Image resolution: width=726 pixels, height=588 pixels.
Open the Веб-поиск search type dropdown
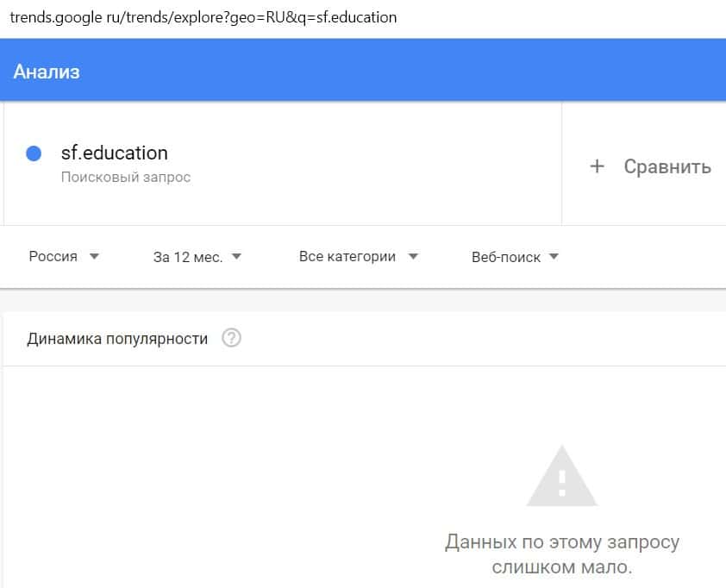tap(506, 257)
